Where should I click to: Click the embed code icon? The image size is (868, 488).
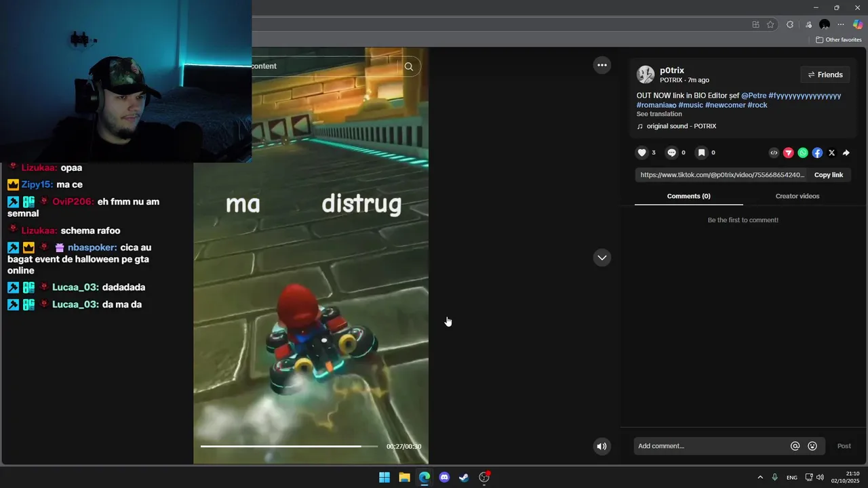774,153
